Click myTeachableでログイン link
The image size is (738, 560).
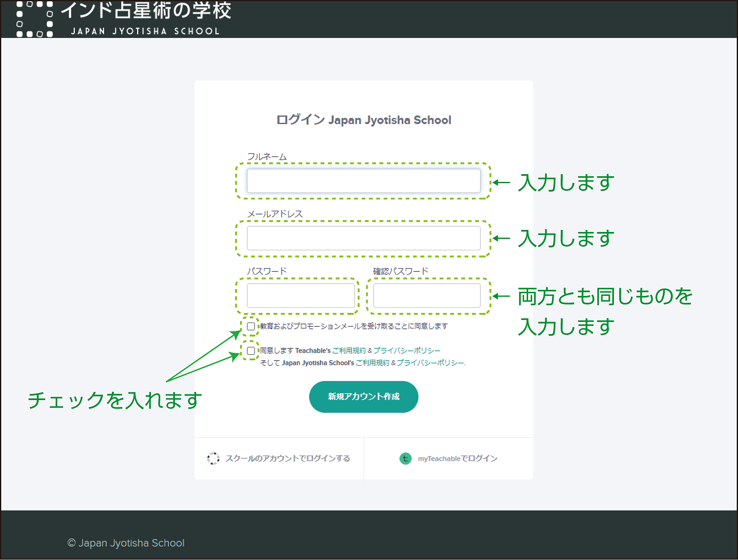(x=458, y=459)
